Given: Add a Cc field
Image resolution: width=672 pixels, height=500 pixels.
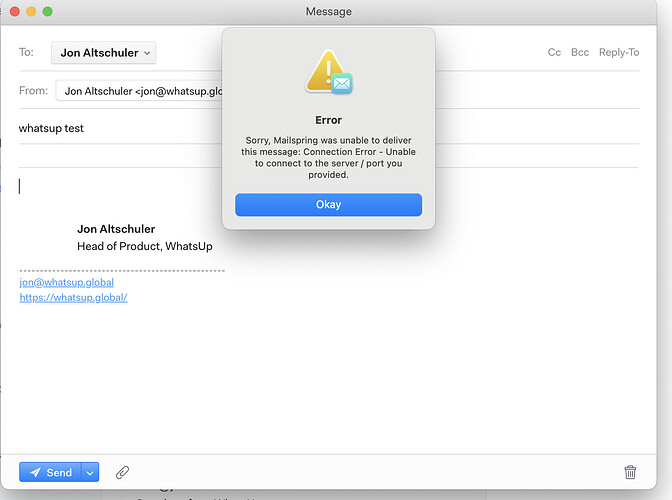Looking at the screenshot, I should (x=554, y=52).
